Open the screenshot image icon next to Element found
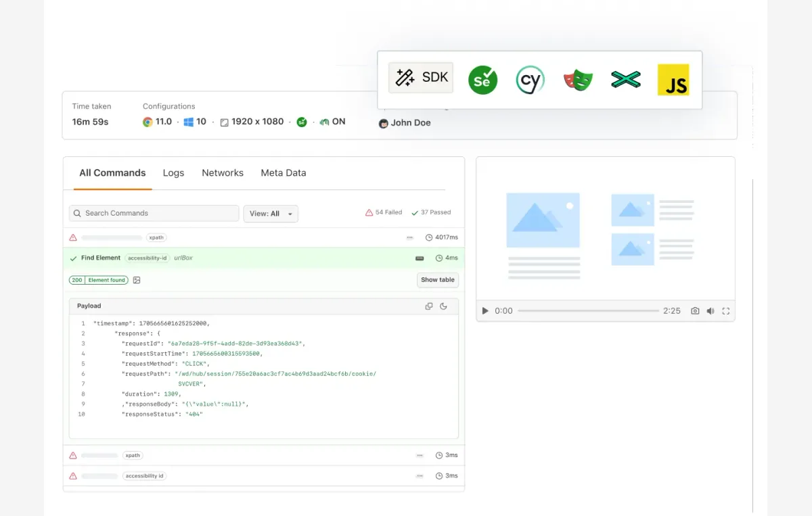The height and width of the screenshot is (516, 812). coord(137,280)
